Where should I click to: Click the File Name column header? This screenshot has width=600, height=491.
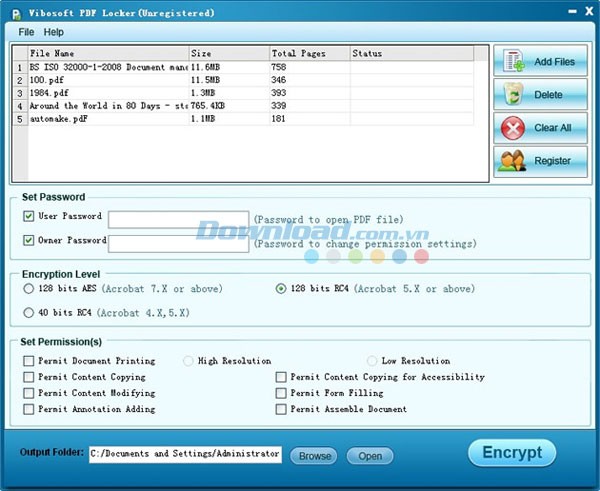coord(109,53)
